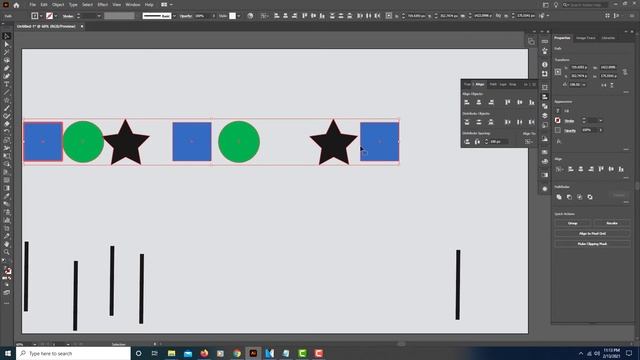Click stroke swatch in control bar

point(49,16)
